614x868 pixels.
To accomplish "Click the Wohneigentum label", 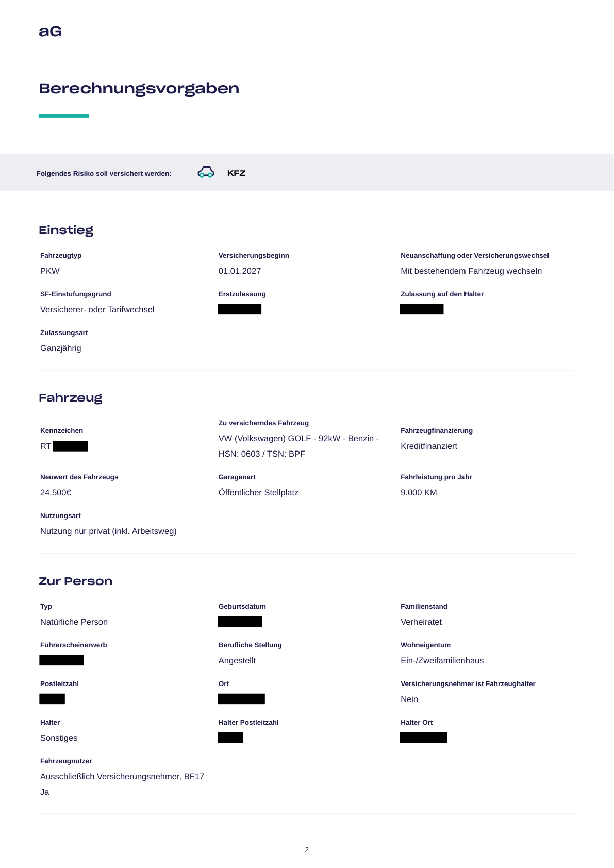I will (426, 645).
